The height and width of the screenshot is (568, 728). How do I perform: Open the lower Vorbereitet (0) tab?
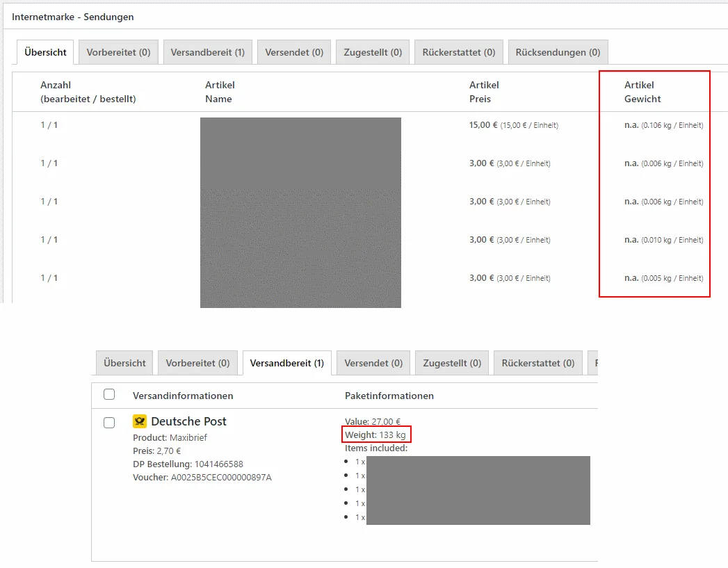[197, 363]
